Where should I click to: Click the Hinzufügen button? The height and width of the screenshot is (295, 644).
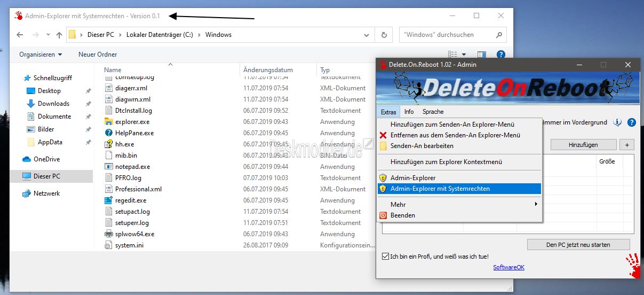(x=583, y=145)
